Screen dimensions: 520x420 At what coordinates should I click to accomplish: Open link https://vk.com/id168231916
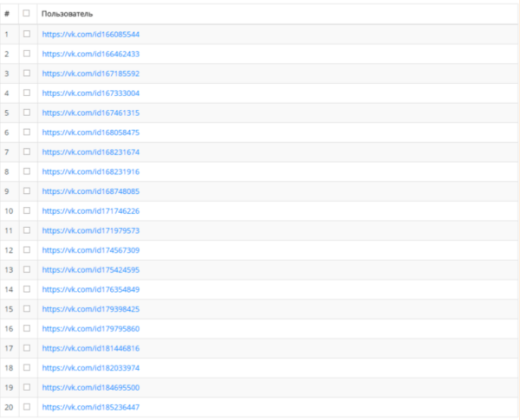(90, 171)
